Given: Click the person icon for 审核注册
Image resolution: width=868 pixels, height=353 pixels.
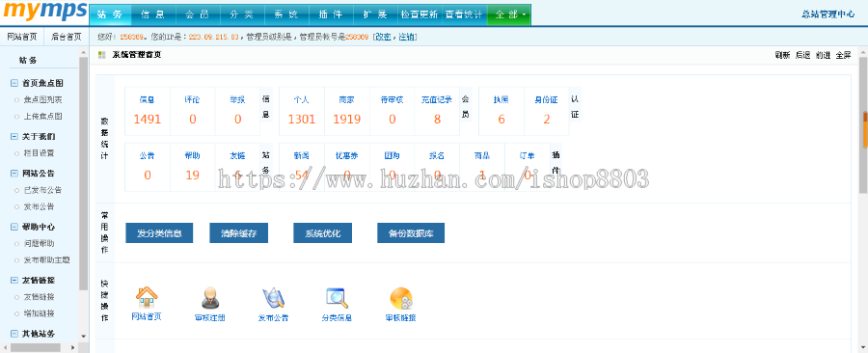Looking at the screenshot, I should pos(210,298).
